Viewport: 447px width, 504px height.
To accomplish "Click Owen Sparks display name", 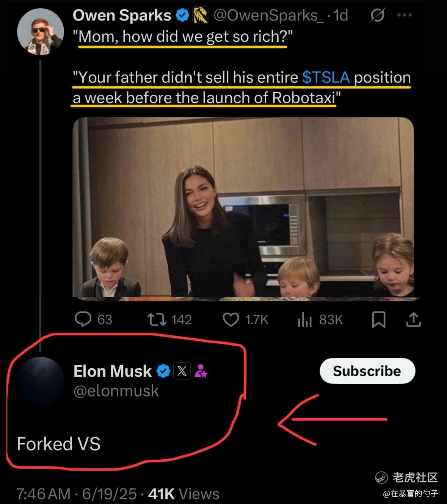I will coord(122,16).
